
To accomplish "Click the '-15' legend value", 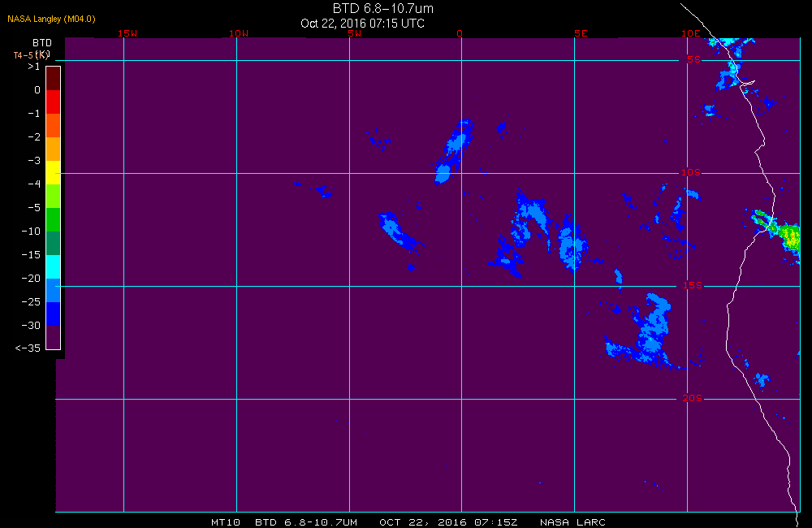I will [31, 255].
